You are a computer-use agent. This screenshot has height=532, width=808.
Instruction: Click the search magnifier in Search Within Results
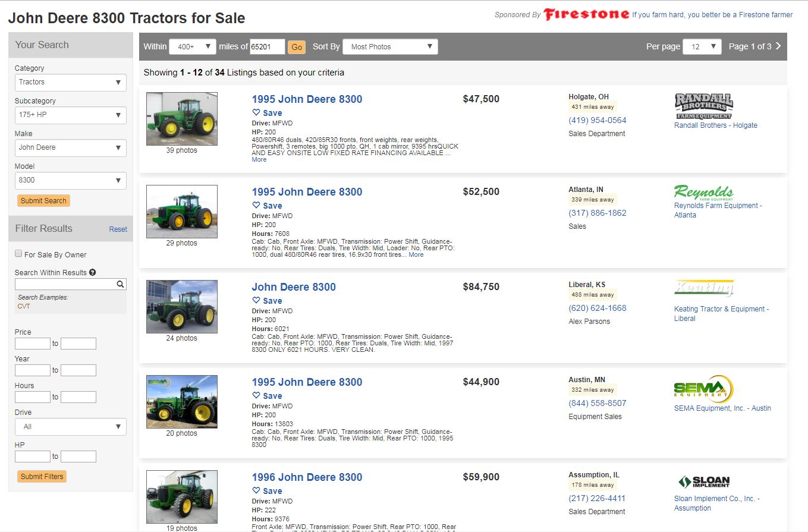coord(121,284)
